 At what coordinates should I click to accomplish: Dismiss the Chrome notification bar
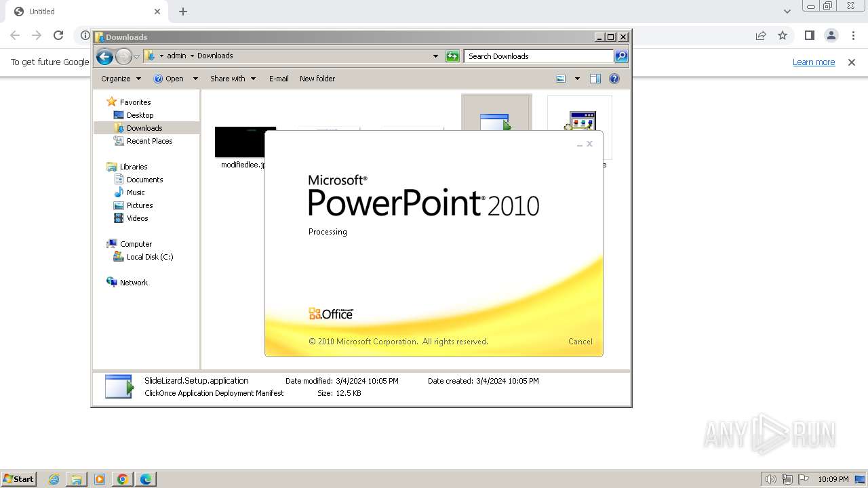pyautogui.click(x=852, y=62)
